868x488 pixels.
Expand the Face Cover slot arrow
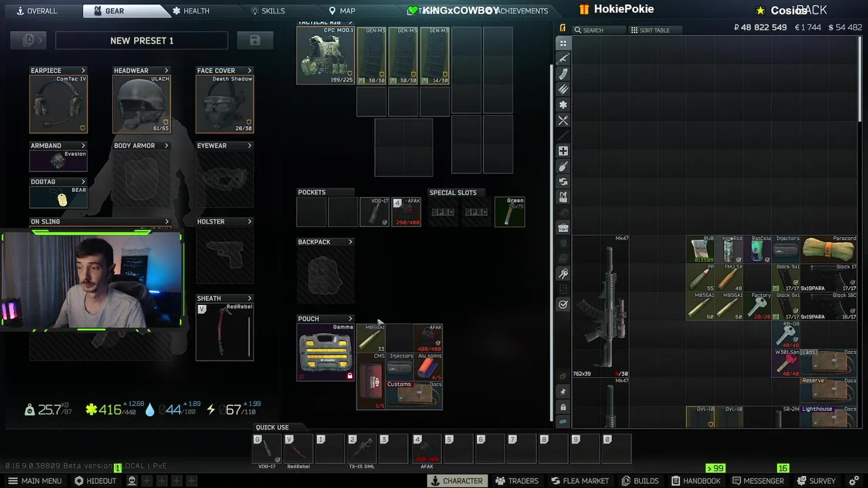250,70
